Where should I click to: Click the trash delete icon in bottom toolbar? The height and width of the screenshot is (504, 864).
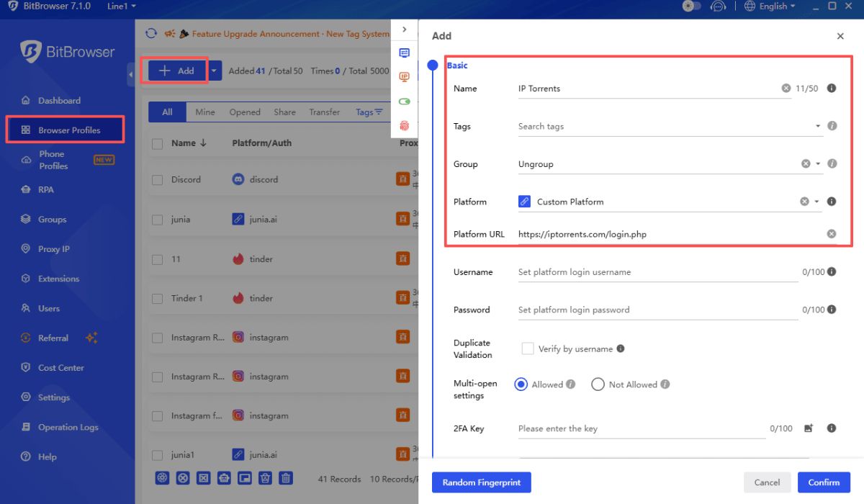coord(286,477)
